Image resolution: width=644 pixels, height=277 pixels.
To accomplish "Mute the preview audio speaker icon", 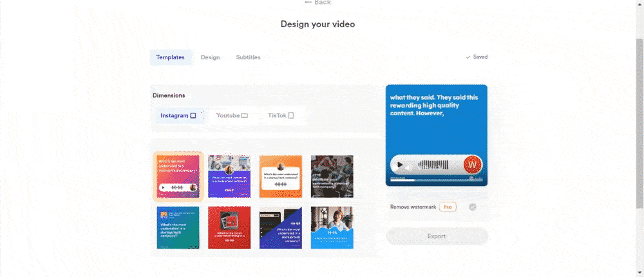I will pyautogui.click(x=409, y=167).
